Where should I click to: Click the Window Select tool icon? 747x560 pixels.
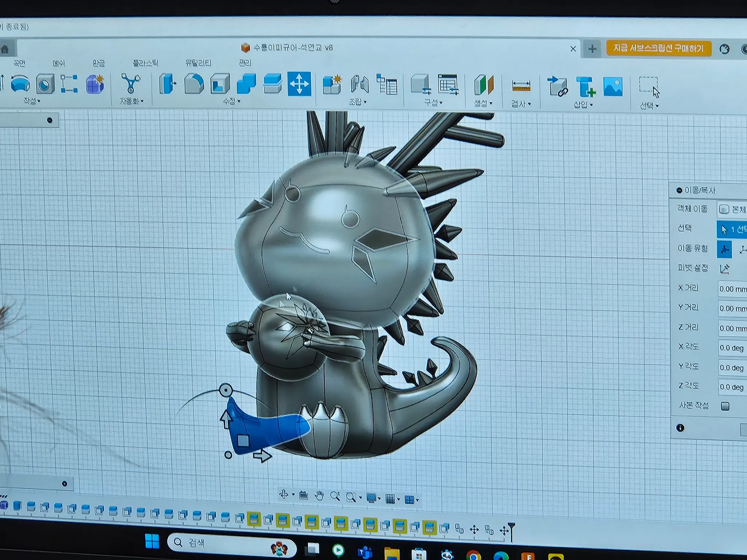[649, 87]
